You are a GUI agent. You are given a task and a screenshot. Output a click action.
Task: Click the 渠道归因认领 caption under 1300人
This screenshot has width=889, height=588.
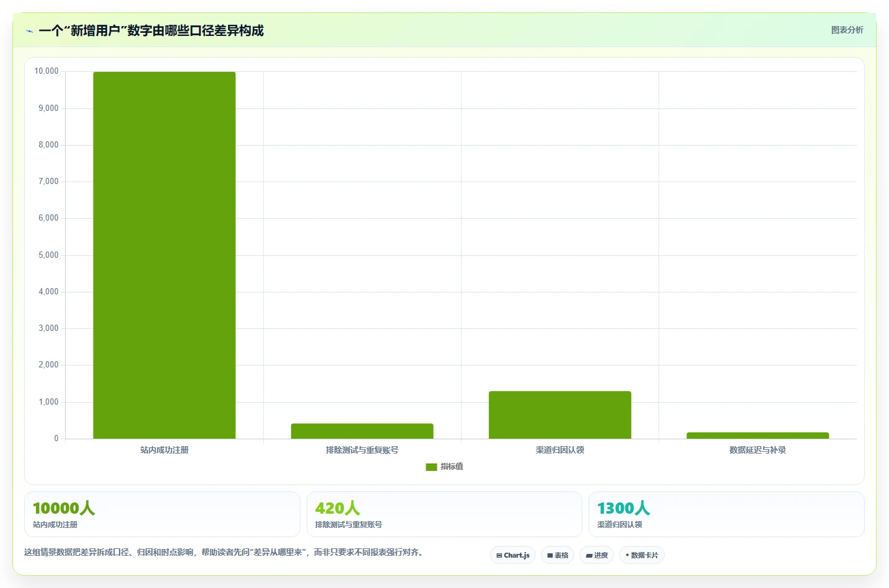pyautogui.click(x=620, y=524)
